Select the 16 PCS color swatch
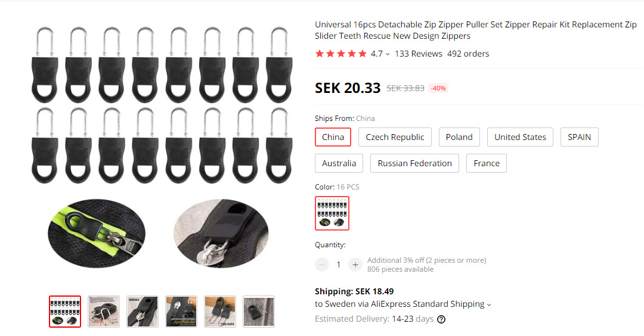Screen dimensions: 644x336 332,213
